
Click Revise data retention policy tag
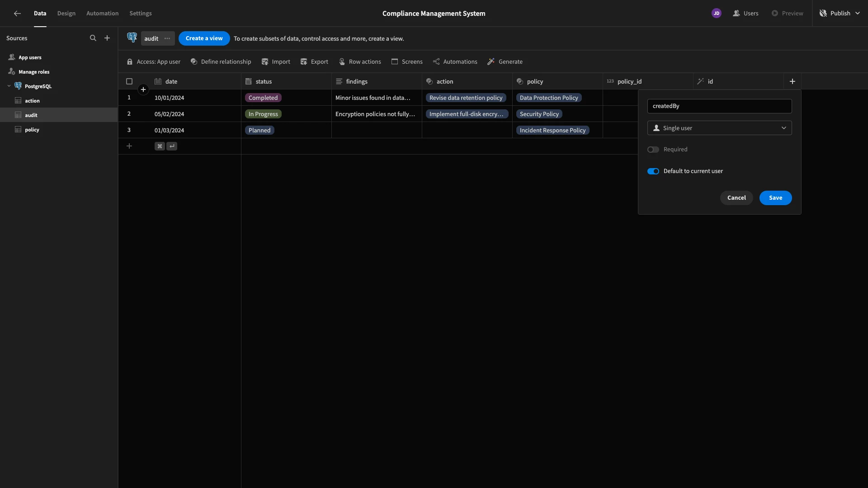(x=466, y=98)
